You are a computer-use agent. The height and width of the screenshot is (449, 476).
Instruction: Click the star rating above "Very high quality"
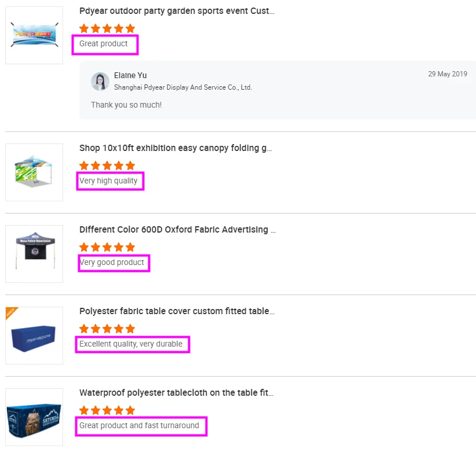[107, 165]
